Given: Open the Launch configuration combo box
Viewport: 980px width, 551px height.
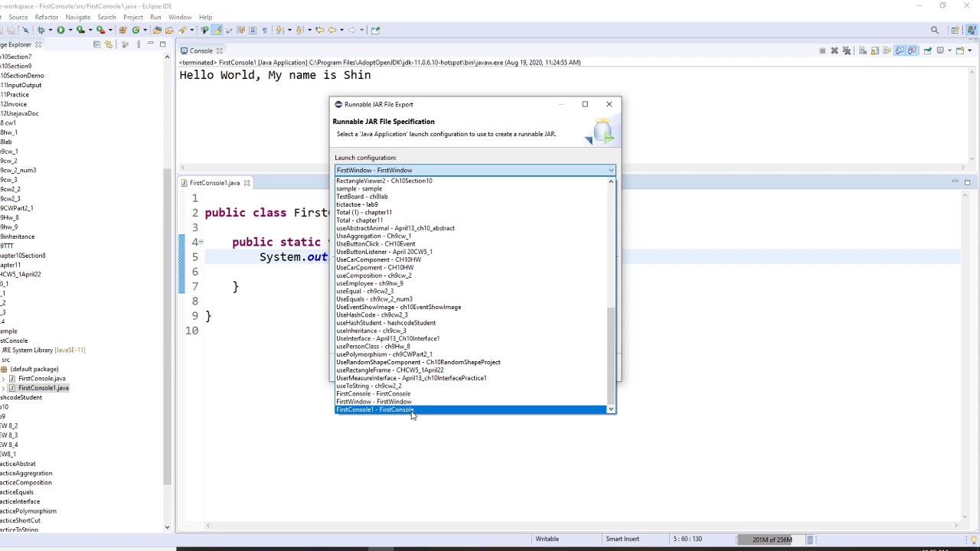Looking at the screenshot, I should point(475,170).
